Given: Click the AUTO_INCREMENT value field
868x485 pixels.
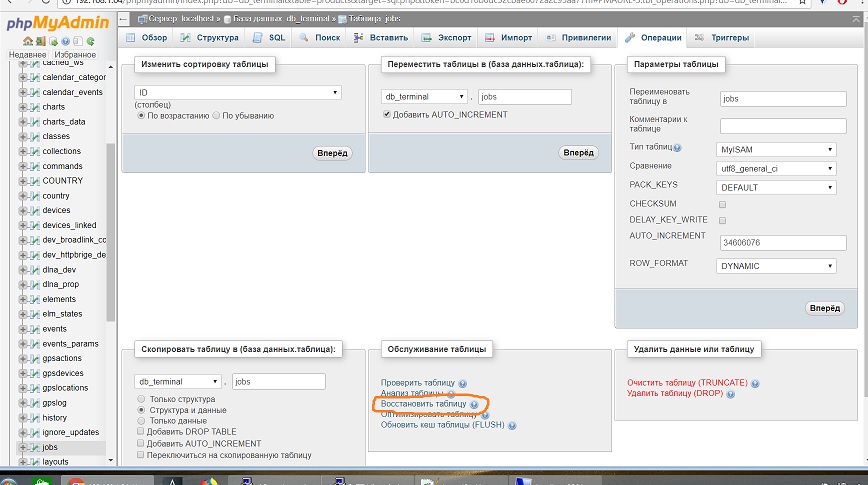Looking at the screenshot, I should [783, 242].
